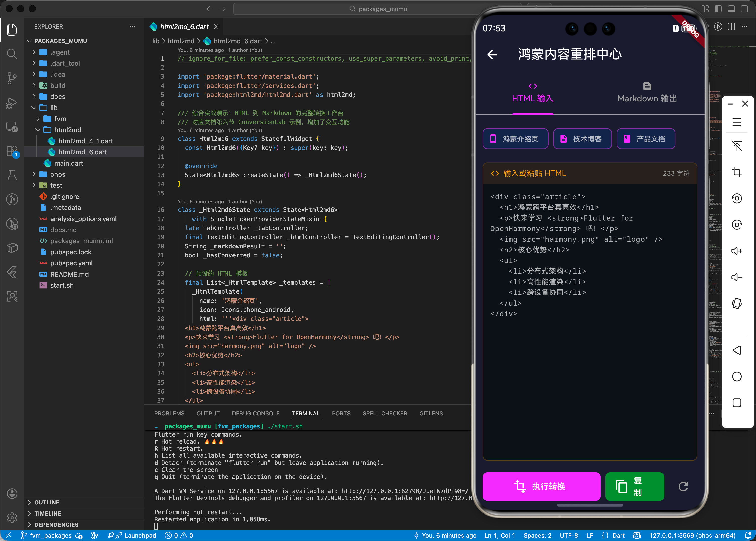
Task: Toggle airplane mode in the emulator toolbar
Action: tap(737, 146)
